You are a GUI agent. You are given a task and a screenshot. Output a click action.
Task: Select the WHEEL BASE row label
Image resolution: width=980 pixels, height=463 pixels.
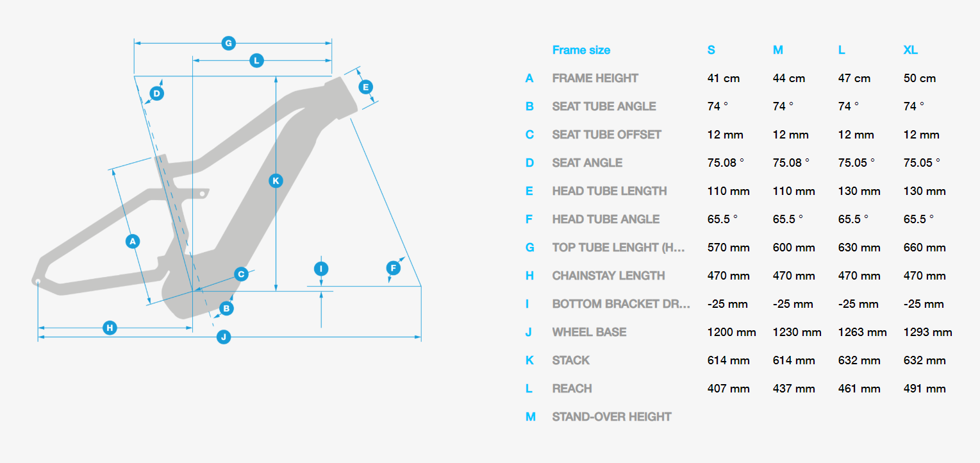589,332
